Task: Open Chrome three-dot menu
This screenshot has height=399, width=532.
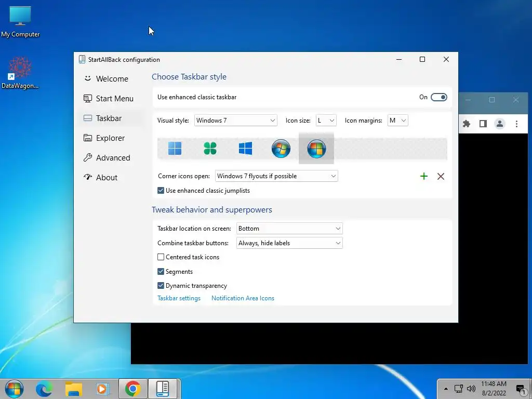Action: coord(516,124)
